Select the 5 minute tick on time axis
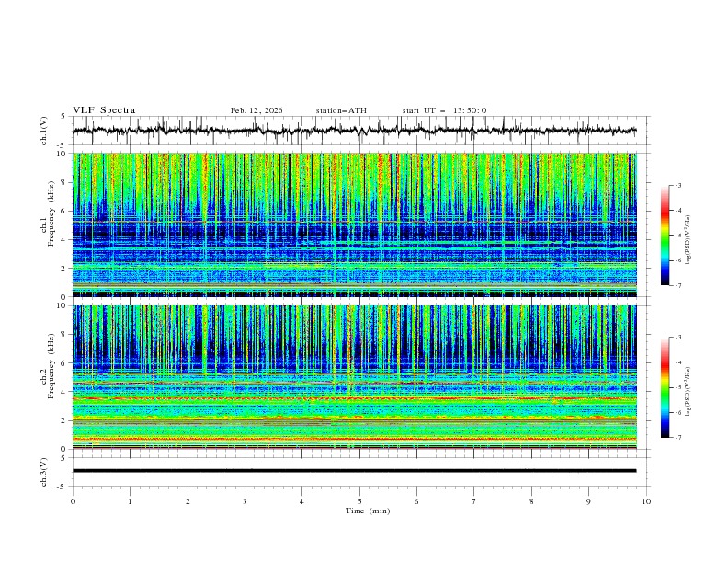 (x=359, y=501)
